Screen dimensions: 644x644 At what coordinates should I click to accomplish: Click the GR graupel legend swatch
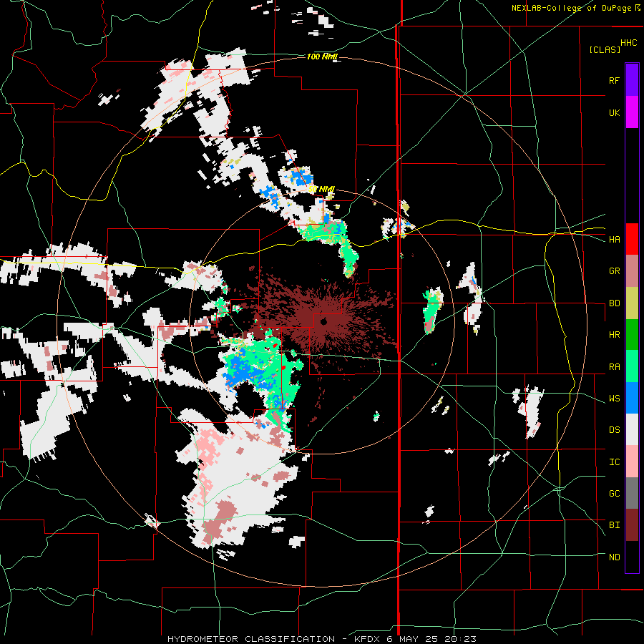[632, 271]
